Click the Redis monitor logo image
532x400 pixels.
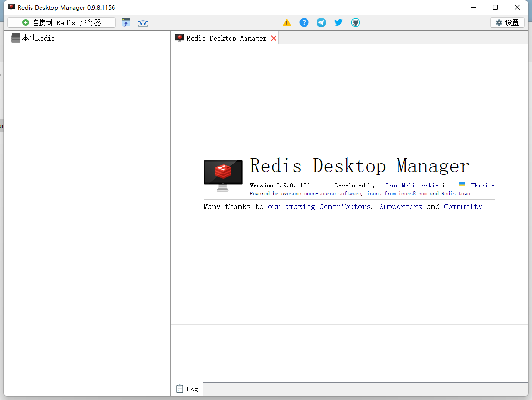[x=223, y=175]
